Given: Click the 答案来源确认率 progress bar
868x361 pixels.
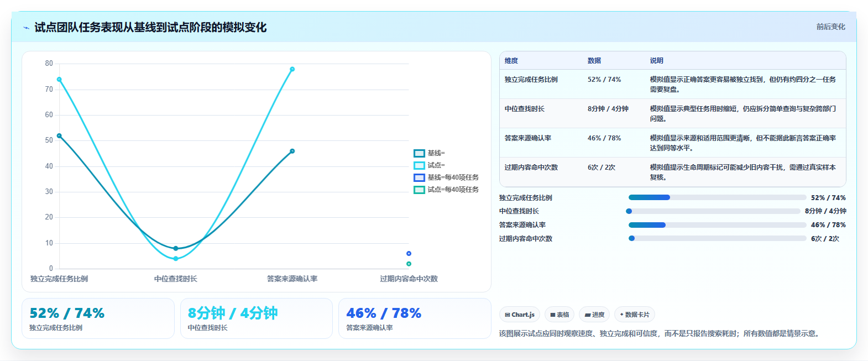Looking at the screenshot, I should [717, 225].
